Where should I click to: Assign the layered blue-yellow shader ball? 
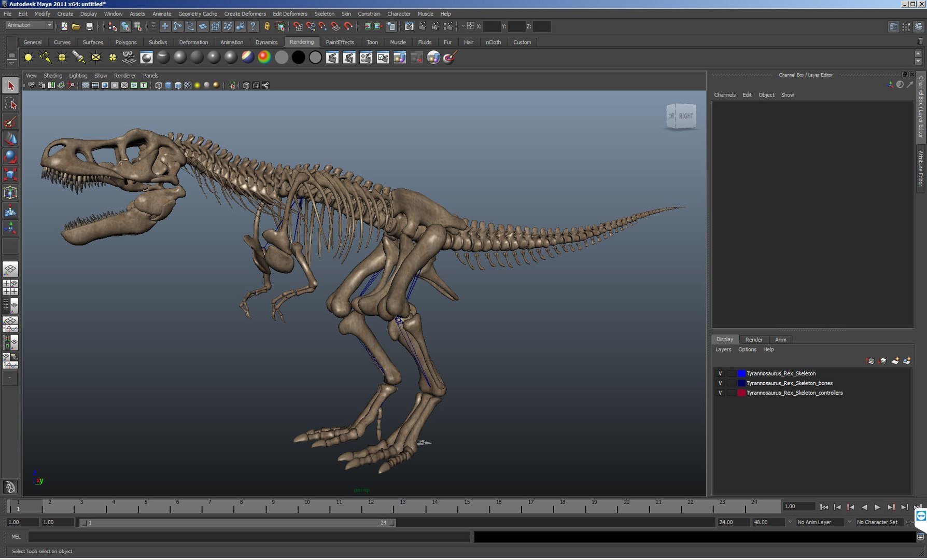(x=248, y=58)
